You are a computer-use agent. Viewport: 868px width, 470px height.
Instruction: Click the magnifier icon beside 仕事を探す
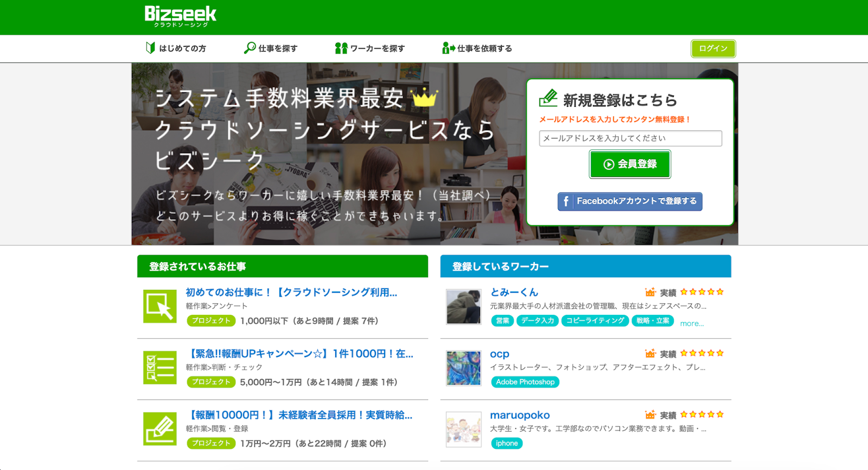click(250, 48)
